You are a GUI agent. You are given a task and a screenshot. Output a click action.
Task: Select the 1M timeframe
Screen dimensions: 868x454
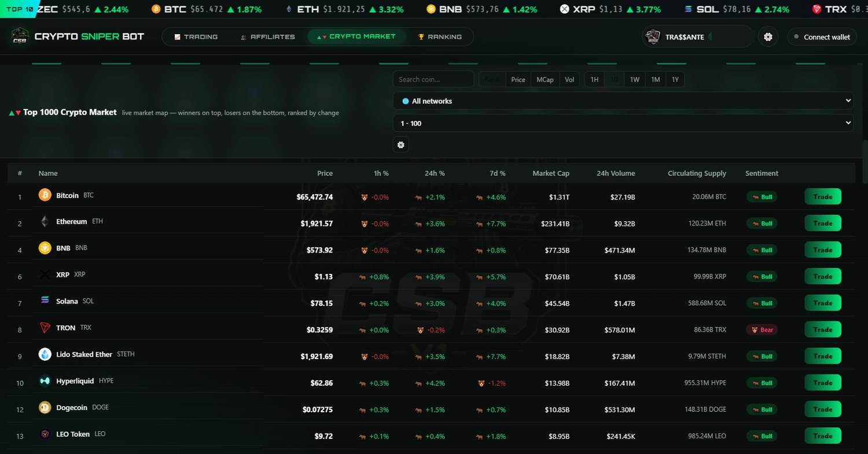tap(656, 79)
